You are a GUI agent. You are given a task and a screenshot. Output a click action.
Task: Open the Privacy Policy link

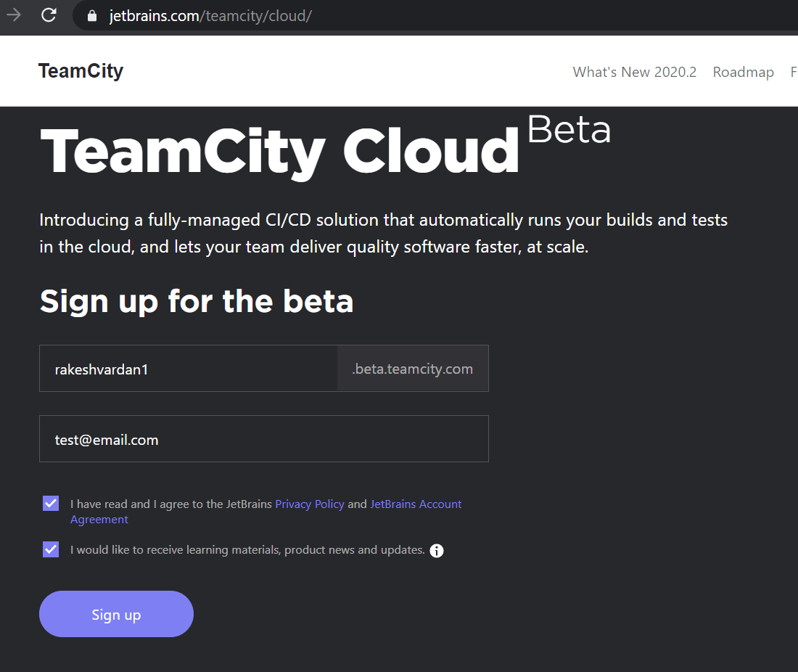[x=310, y=504]
